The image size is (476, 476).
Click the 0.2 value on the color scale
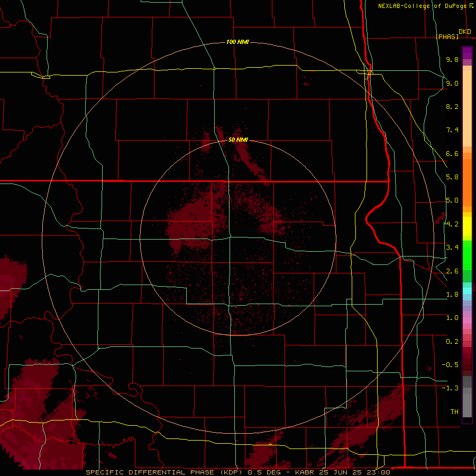click(452, 342)
